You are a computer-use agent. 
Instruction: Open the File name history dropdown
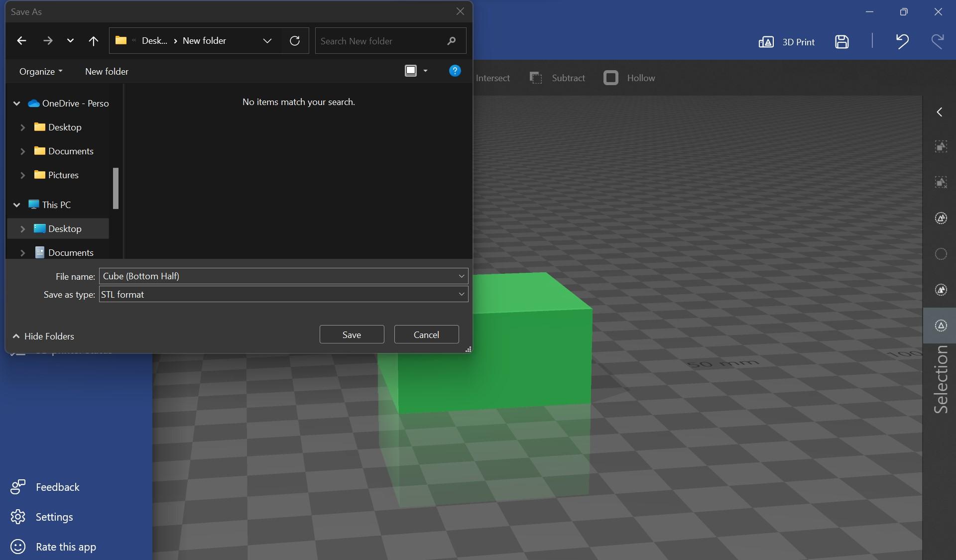point(461,276)
